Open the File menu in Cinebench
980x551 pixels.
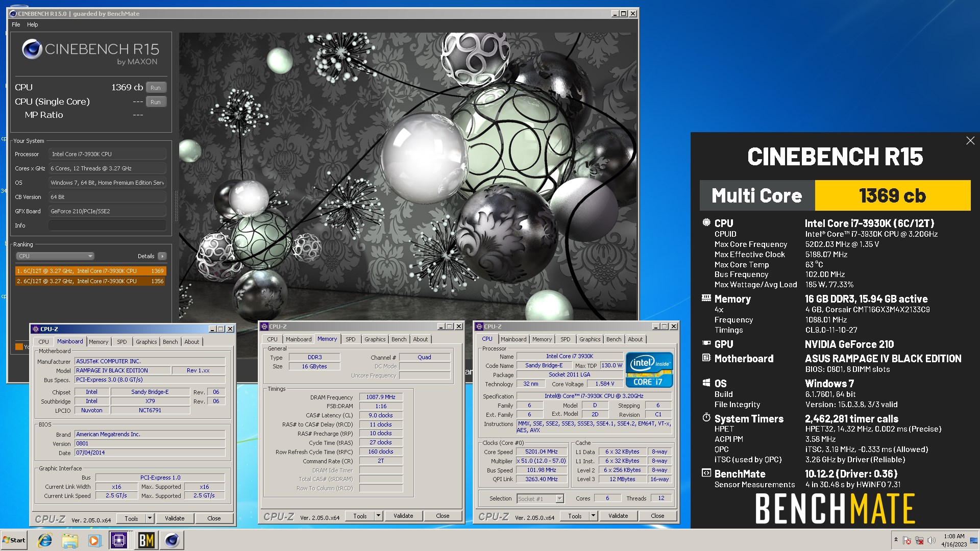(x=16, y=24)
